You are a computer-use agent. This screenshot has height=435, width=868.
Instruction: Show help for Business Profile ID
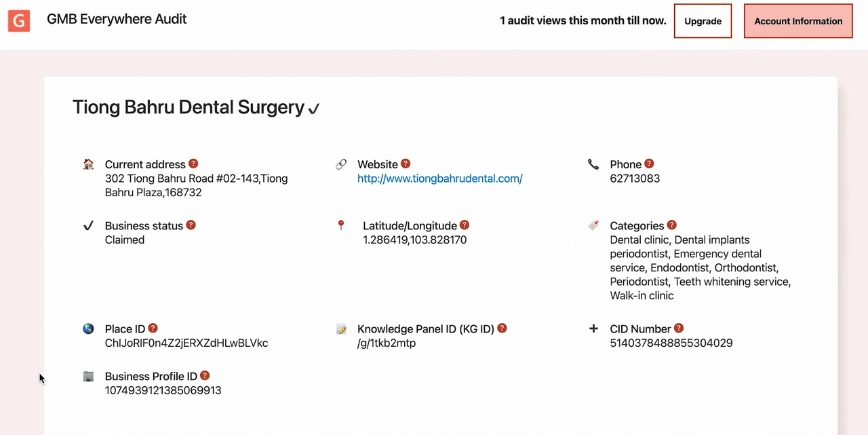[x=205, y=375]
